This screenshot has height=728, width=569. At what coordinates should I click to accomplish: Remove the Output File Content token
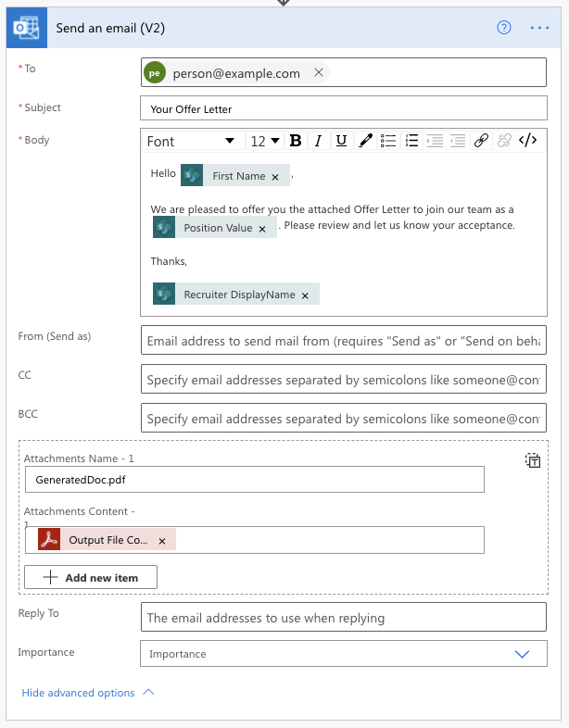click(162, 541)
